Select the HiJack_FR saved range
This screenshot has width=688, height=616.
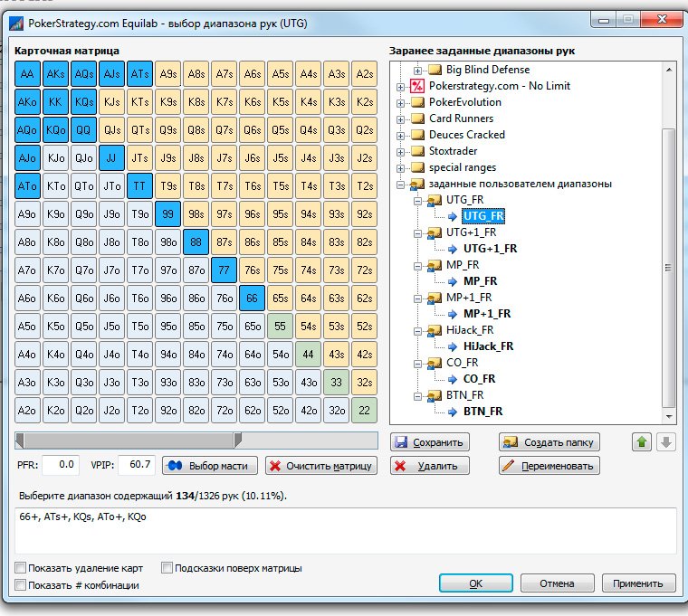[488, 346]
